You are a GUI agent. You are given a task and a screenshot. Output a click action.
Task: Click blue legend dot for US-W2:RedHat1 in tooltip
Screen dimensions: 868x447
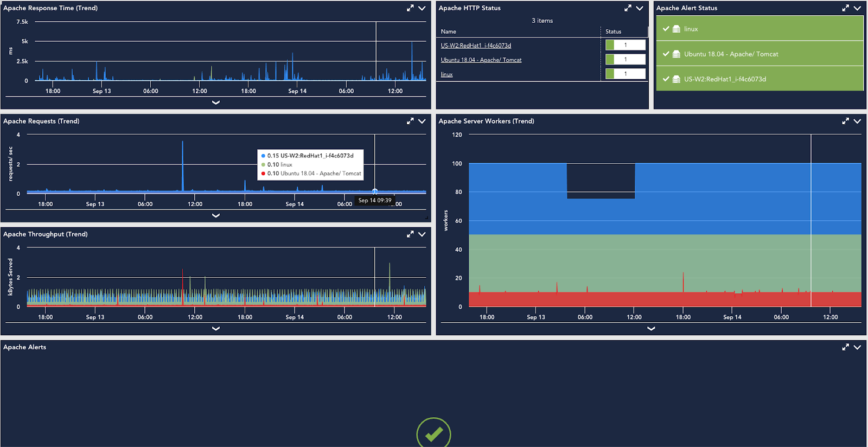click(263, 156)
